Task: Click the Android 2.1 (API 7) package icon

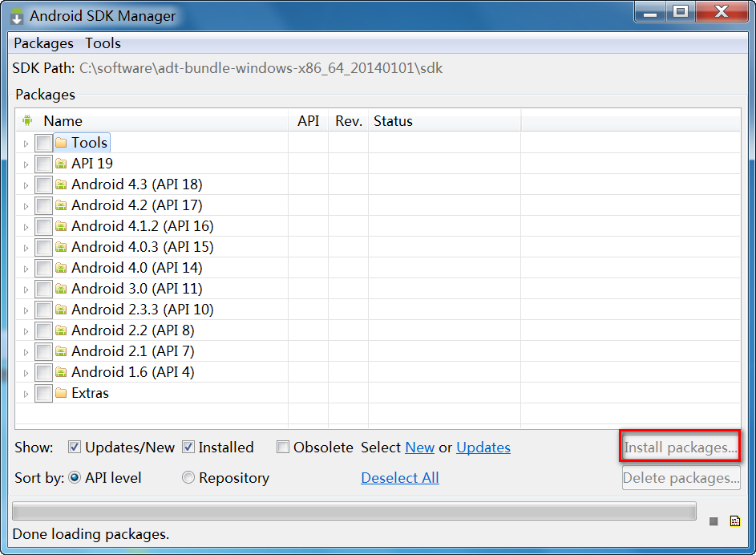Action: 61,351
